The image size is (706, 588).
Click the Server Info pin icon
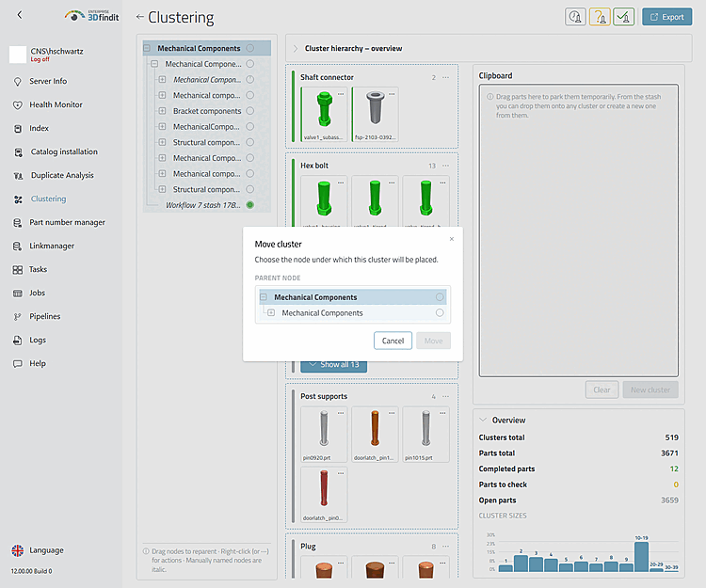(x=18, y=82)
